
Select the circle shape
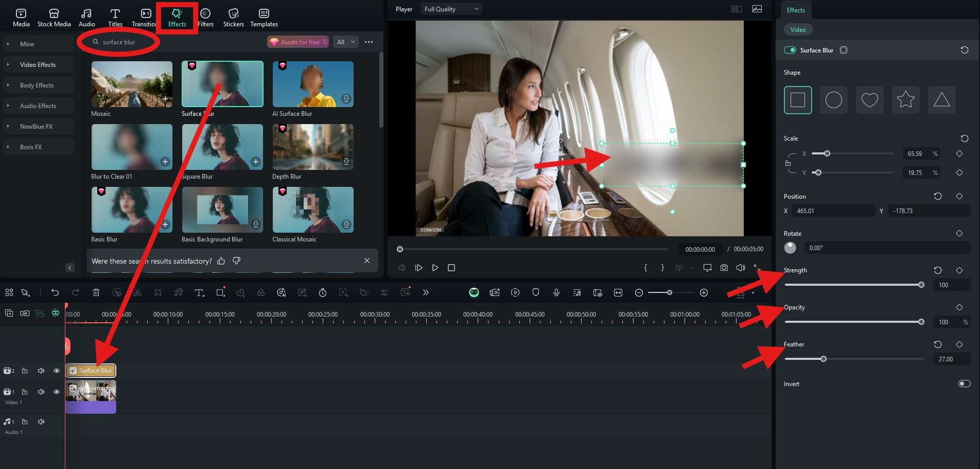click(x=834, y=100)
